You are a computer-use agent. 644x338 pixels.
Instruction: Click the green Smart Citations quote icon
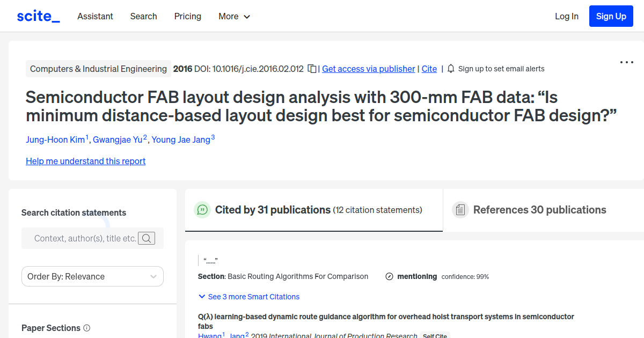(202, 210)
